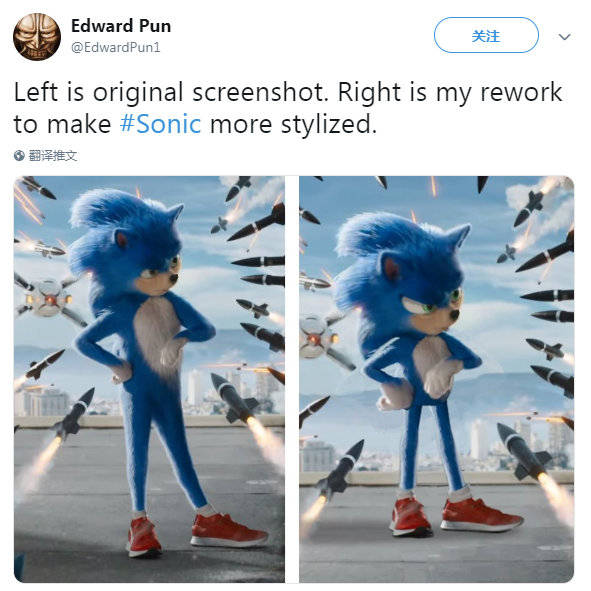Expand the tweet options chevron
This screenshot has height=591, width=591.
pos(564,37)
